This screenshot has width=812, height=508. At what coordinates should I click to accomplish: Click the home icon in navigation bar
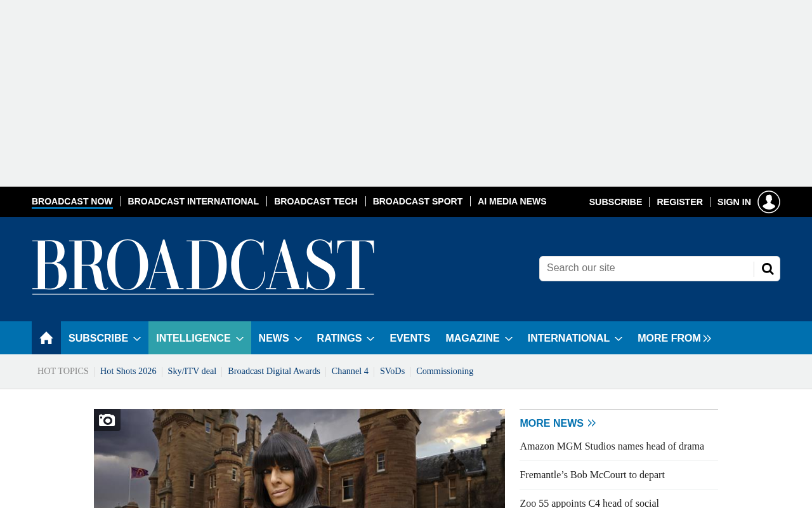(46, 338)
